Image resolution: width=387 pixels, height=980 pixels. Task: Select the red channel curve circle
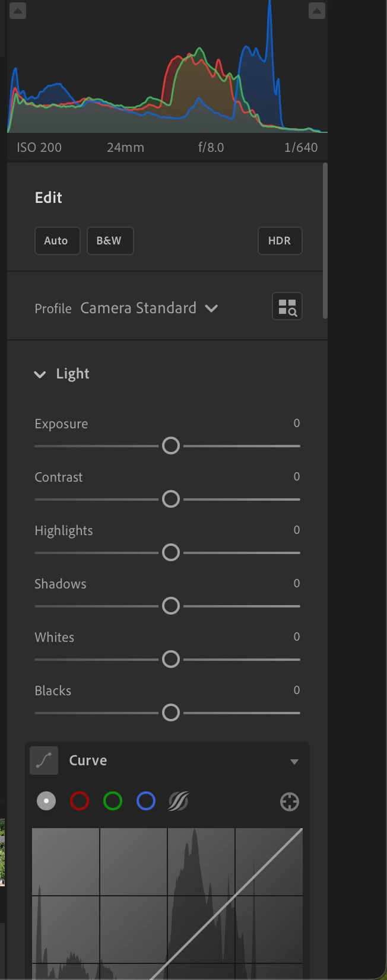(80, 801)
